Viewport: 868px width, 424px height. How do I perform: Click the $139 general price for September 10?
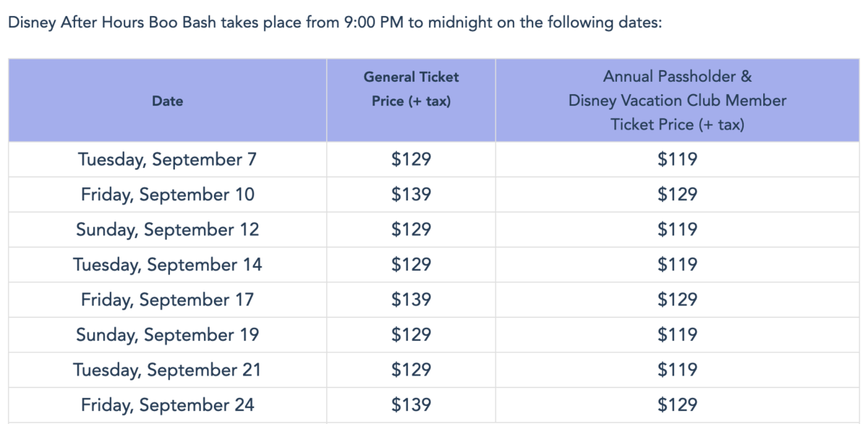coord(411,195)
